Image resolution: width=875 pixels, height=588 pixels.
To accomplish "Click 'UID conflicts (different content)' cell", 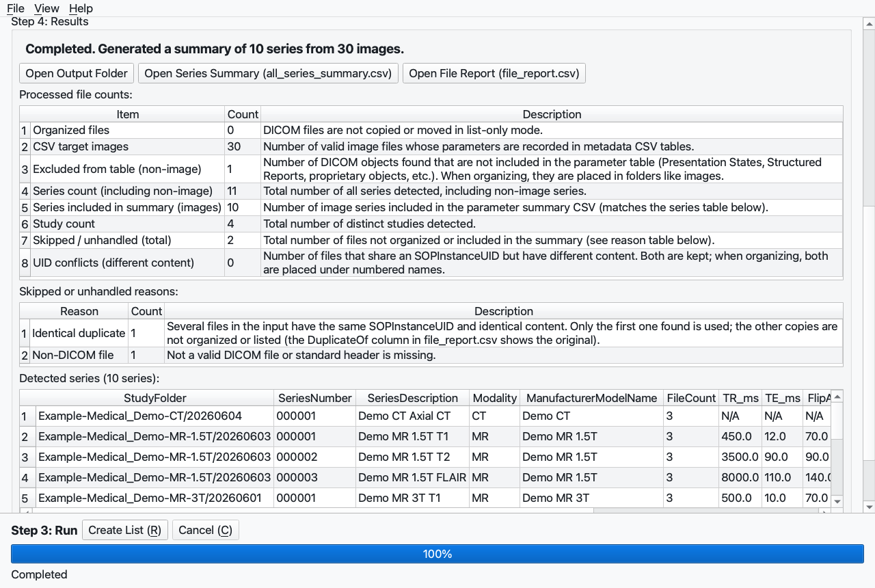I will (128, 263).
